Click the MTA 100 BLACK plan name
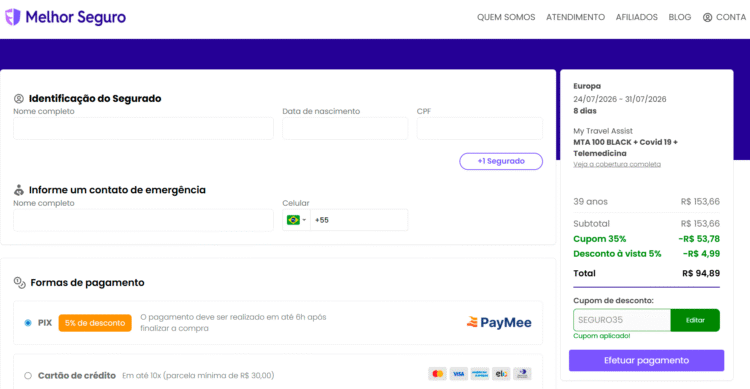The image size is (750, 389). (626, 148)
